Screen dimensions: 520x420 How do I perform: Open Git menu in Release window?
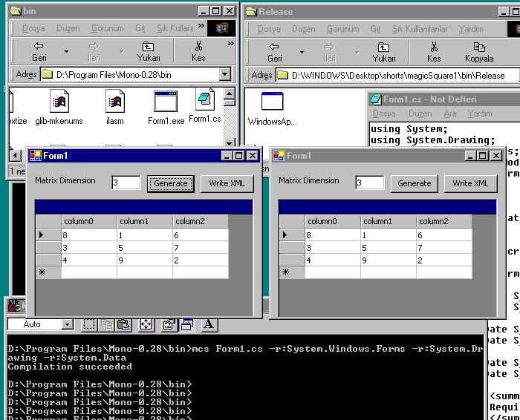coord(375,29)
